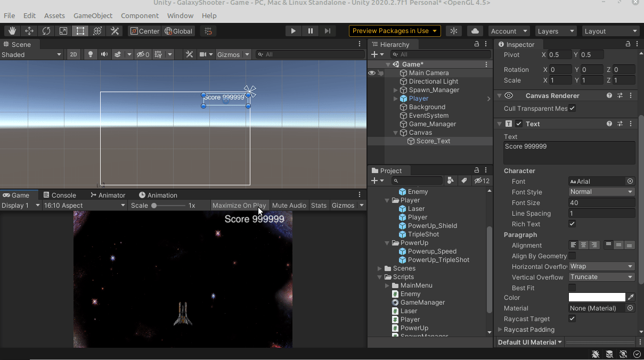The height and width of the screenshot is (360, 644).
Task: Click the Stats button
Action: point(319,206)
